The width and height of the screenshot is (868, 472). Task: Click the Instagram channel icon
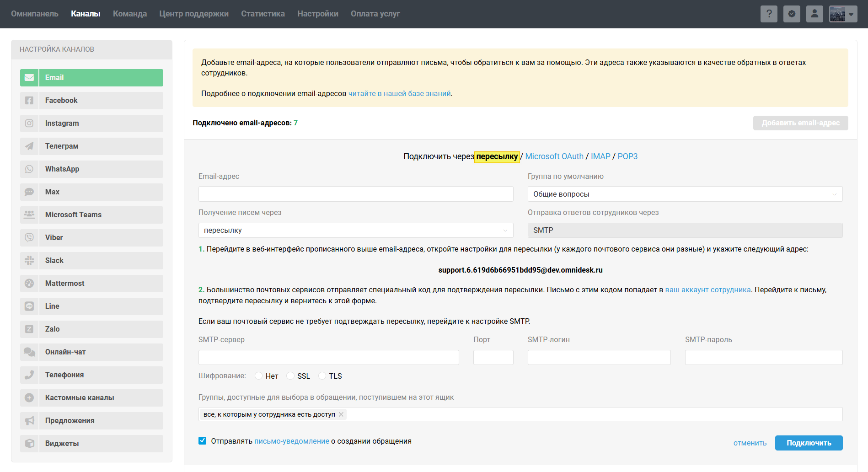[x=29, y=123]
